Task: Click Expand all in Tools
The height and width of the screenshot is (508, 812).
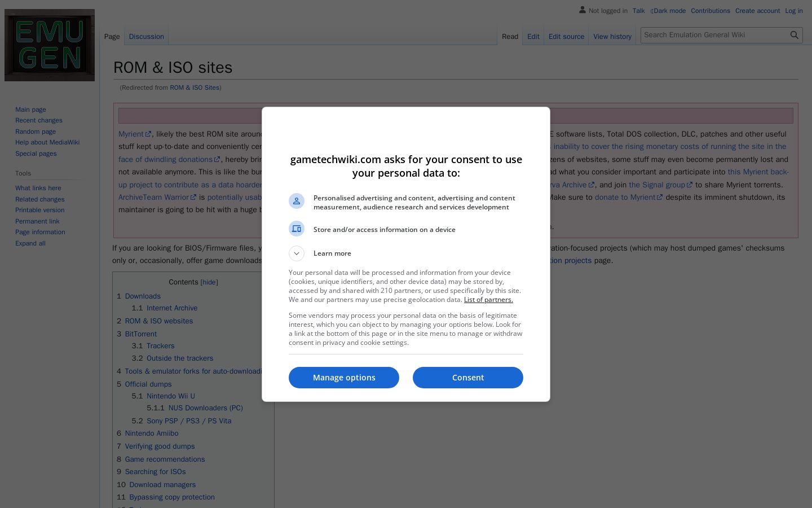Action: [x=30, y=243]
